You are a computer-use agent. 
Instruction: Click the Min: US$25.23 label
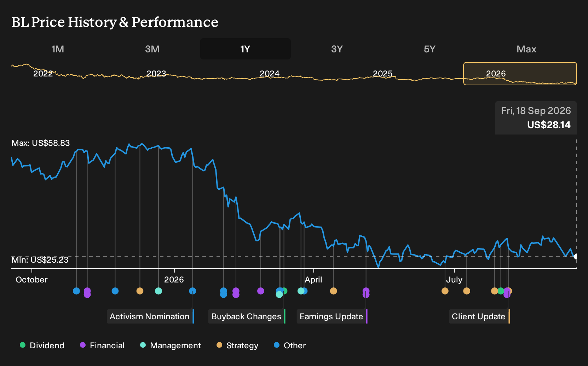tap(40, 260)
